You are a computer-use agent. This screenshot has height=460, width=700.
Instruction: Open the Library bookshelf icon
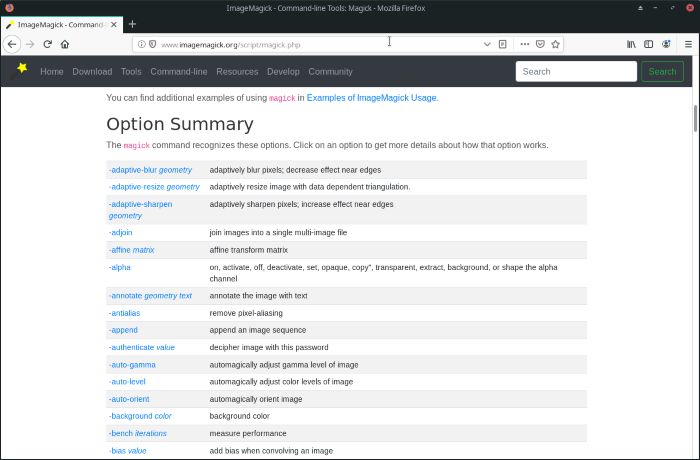point(631,44)
